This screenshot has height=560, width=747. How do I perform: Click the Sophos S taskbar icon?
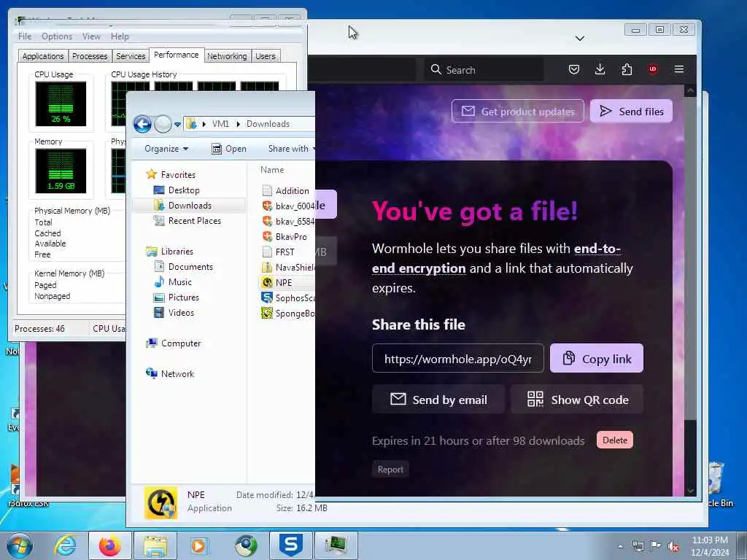[x=291, y=545]
